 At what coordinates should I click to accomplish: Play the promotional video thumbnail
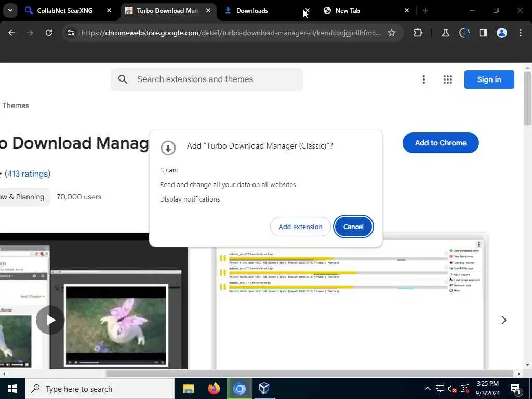[50, 320]
